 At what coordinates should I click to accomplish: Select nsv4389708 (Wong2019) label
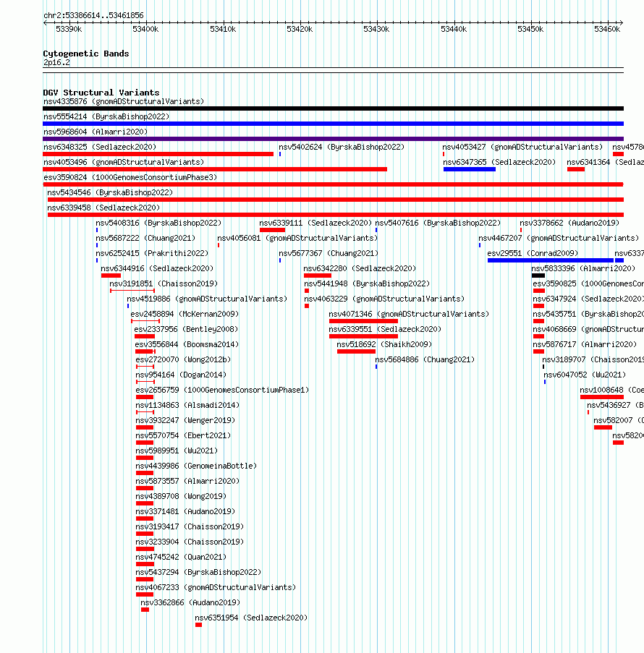click(x=182, y=497)
